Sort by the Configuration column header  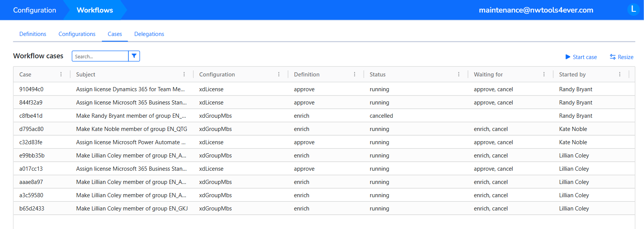click(217, 74)
